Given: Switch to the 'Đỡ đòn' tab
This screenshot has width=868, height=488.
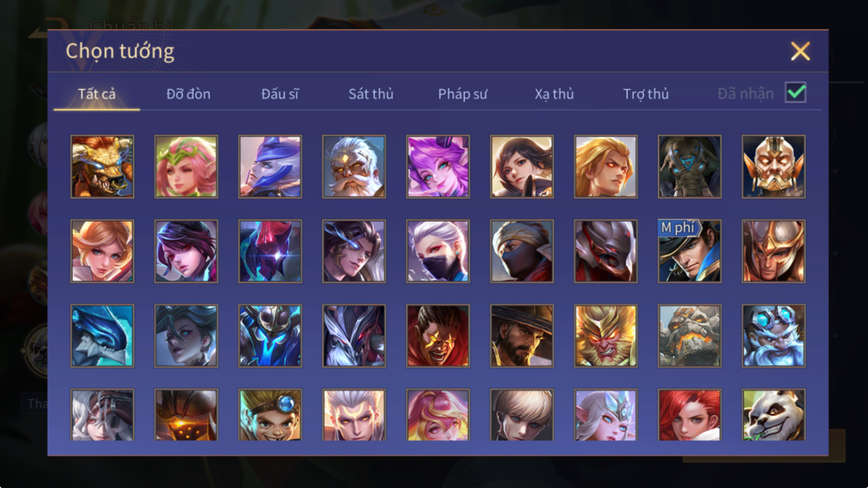Looking at the screenshot, I should [x=189, y=94].
